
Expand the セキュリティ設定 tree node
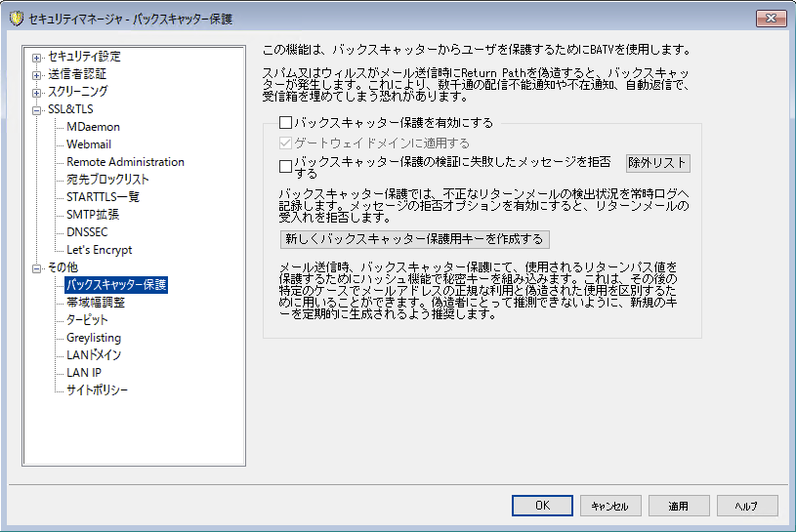tap(36, 58)
